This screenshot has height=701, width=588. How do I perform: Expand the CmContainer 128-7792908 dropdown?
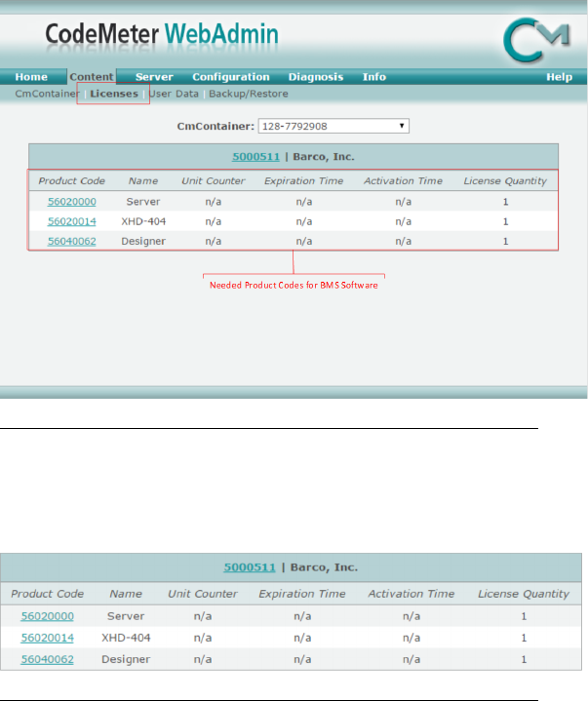[333, 126]
